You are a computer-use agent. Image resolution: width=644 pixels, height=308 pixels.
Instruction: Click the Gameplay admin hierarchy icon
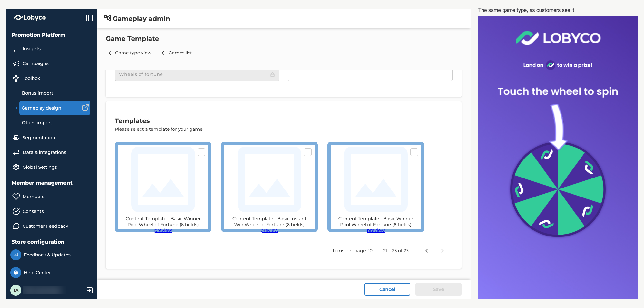point(108,18)
